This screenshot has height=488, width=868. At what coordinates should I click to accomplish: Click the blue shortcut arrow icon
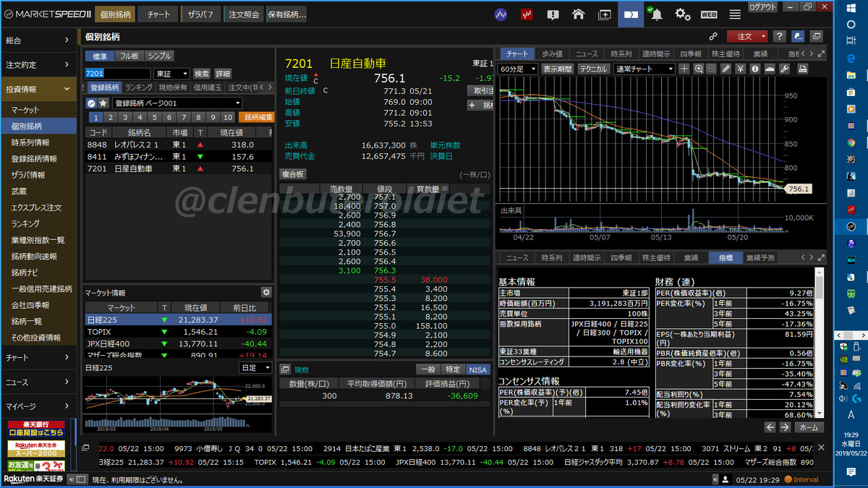point(798,36)
